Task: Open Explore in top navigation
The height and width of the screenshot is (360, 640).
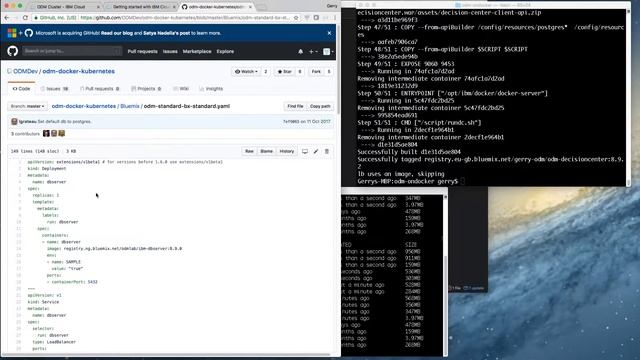Action: click(225, 52)
